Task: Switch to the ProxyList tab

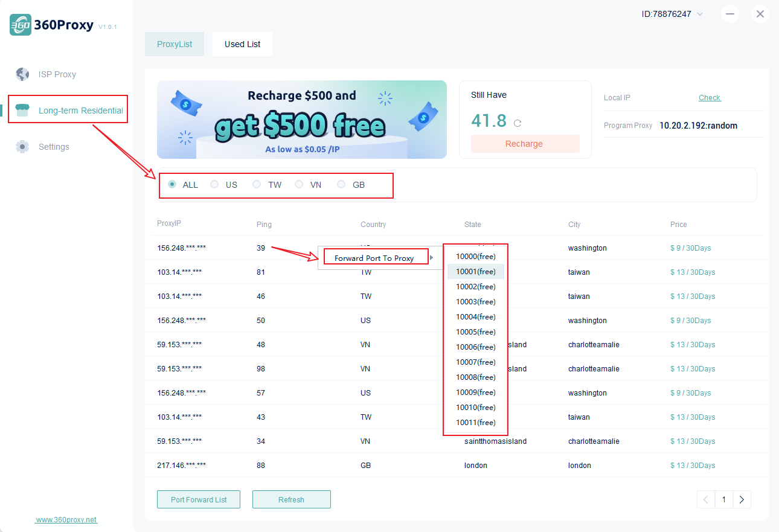Action: click(x=175, y=44)
